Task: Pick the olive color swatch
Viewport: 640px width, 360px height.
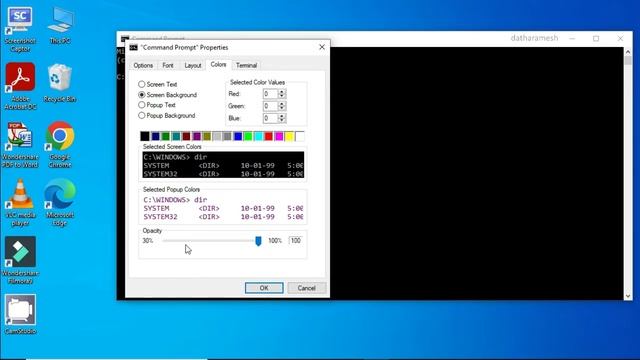Action: tap(207, 136)
